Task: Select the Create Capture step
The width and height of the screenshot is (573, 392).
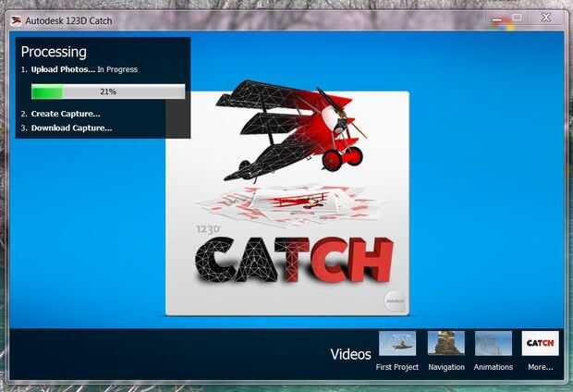Action: coord(66,114)
